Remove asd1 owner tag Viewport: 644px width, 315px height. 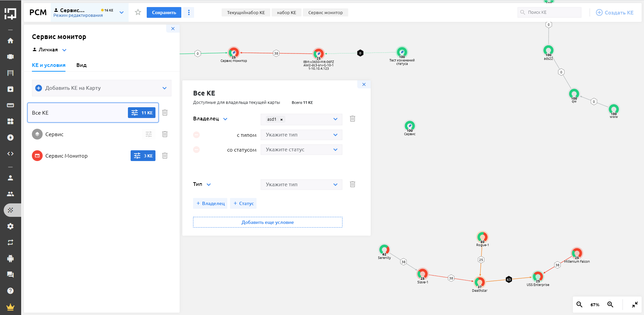tap(281, 119)
